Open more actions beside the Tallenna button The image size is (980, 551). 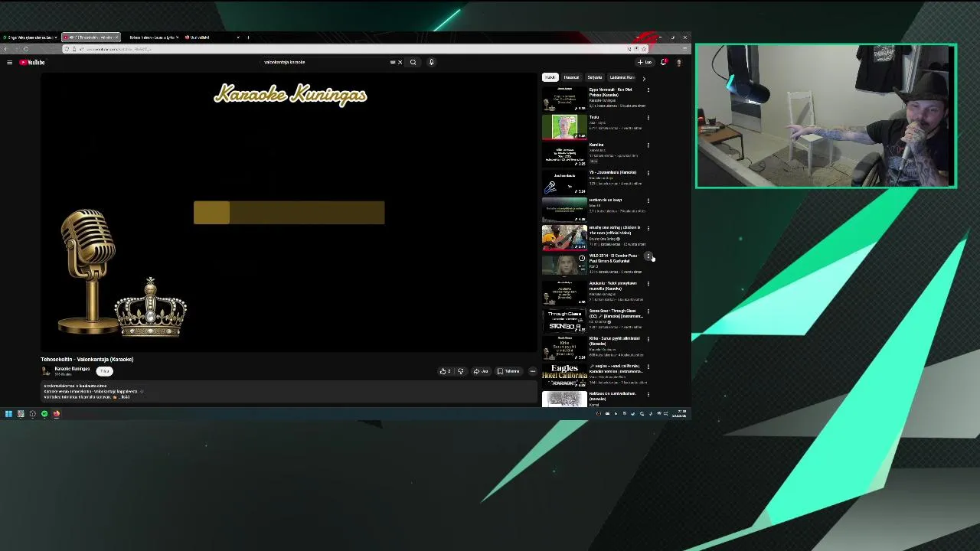coord(533,371)
